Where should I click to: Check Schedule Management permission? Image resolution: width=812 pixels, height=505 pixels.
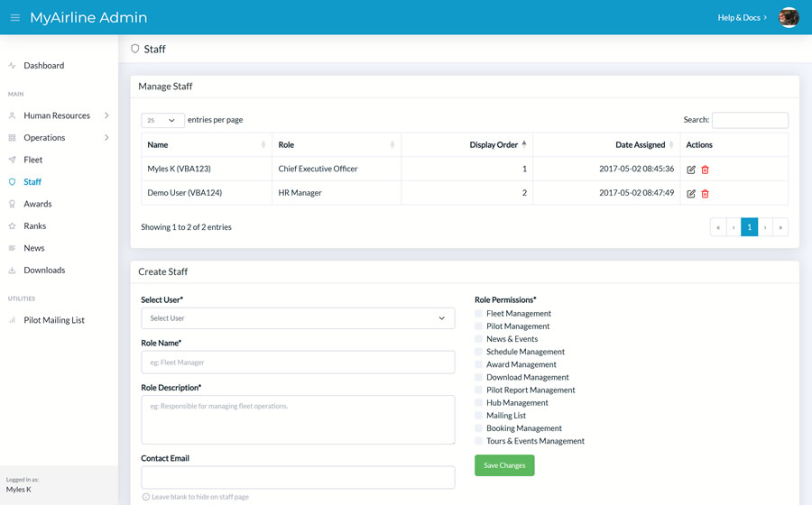[478, 352]
